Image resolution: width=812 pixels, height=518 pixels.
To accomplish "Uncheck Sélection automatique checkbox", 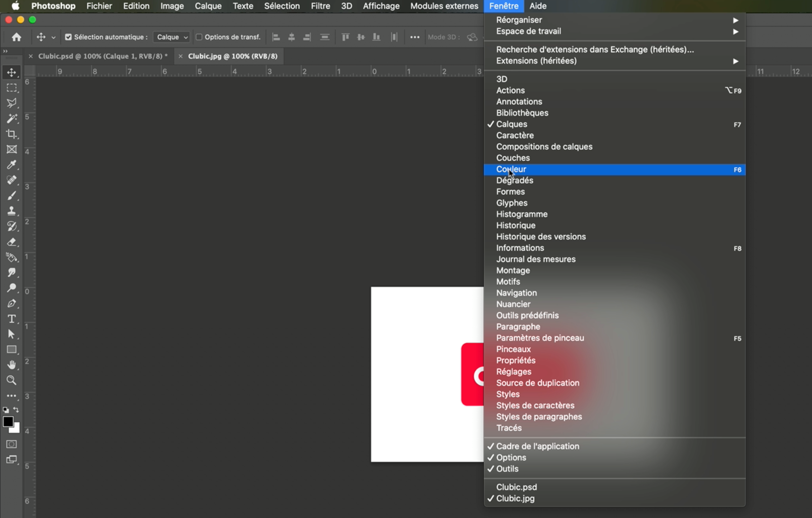I will click(68, 37).
